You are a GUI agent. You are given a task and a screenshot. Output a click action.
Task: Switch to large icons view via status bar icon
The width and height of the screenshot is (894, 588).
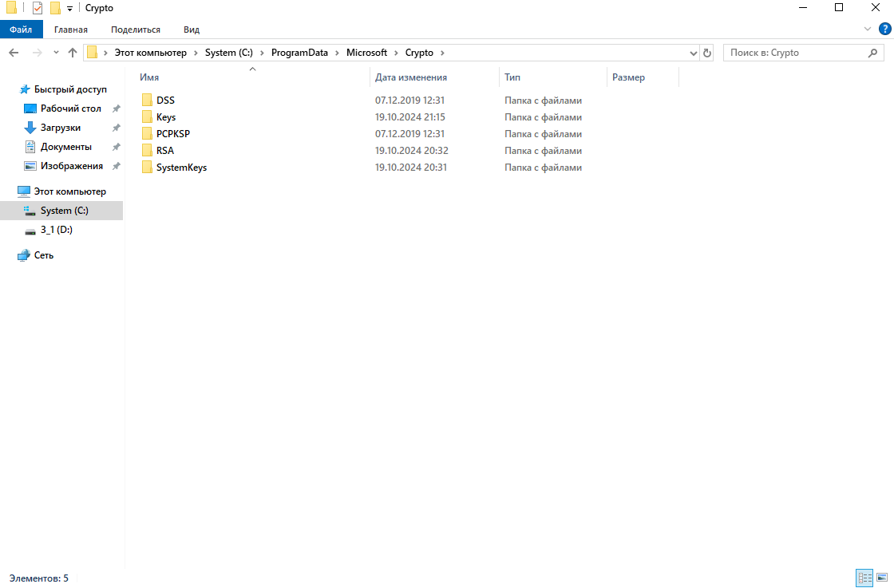pyautogui.click(x=881, y=578)
